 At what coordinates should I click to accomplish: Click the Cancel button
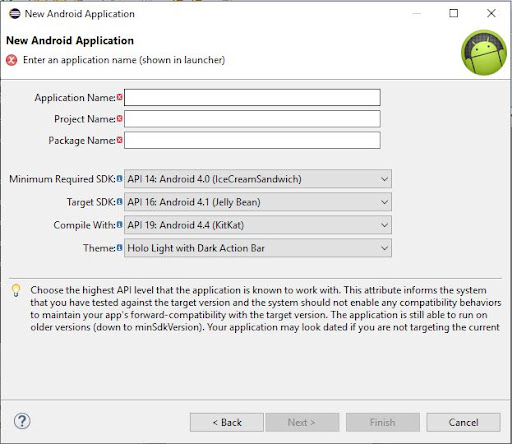coord(463,422)
